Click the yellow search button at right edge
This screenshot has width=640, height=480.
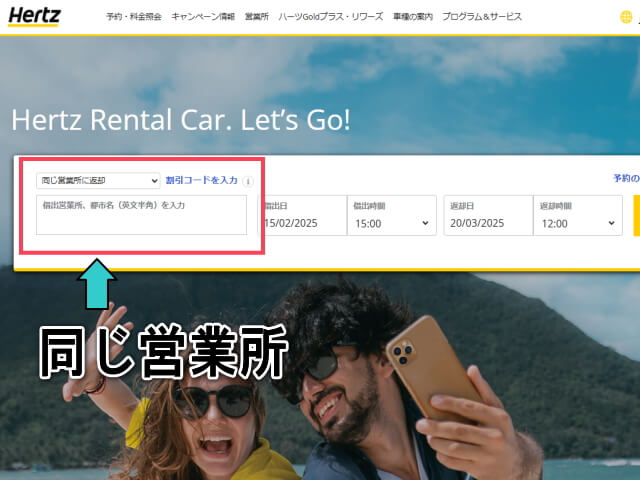pyautogui.click(x=637, y=215)
